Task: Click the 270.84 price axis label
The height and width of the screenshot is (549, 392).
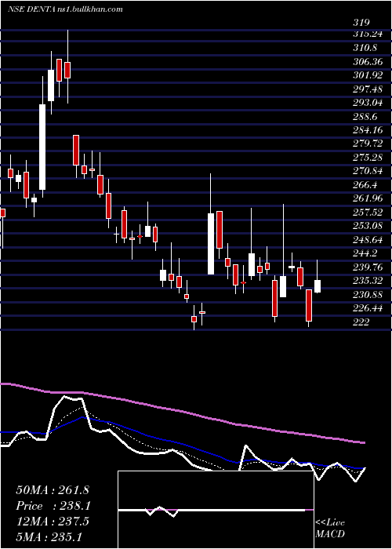Action: tap(368, 171)
